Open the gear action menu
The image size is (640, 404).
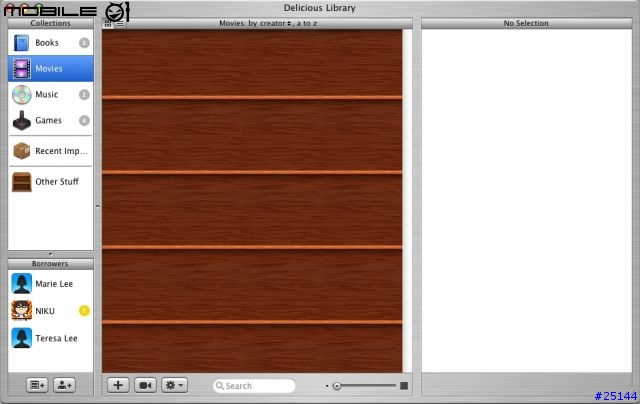tap(174, 385)
